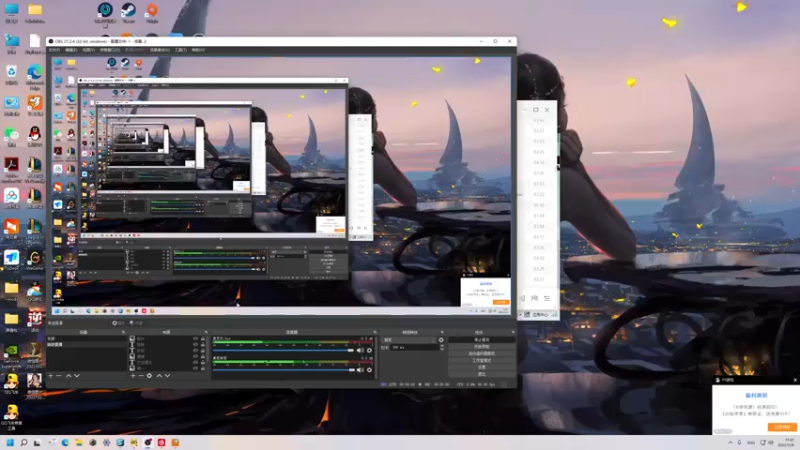Screen dimensions: 800x450
Task: Remove the selected scene with the Scenes minus icon
Action: [59, 376]
